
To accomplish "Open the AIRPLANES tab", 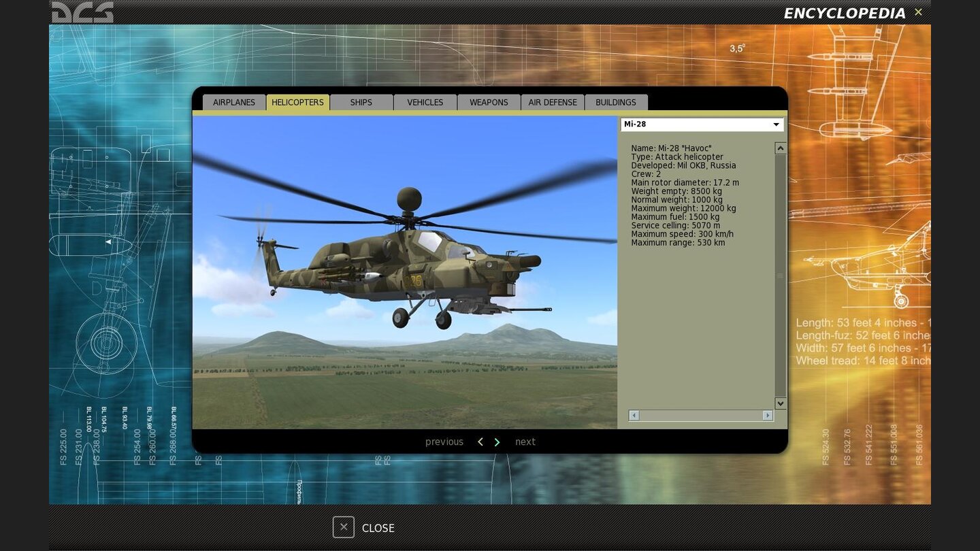I will point(234,102).
